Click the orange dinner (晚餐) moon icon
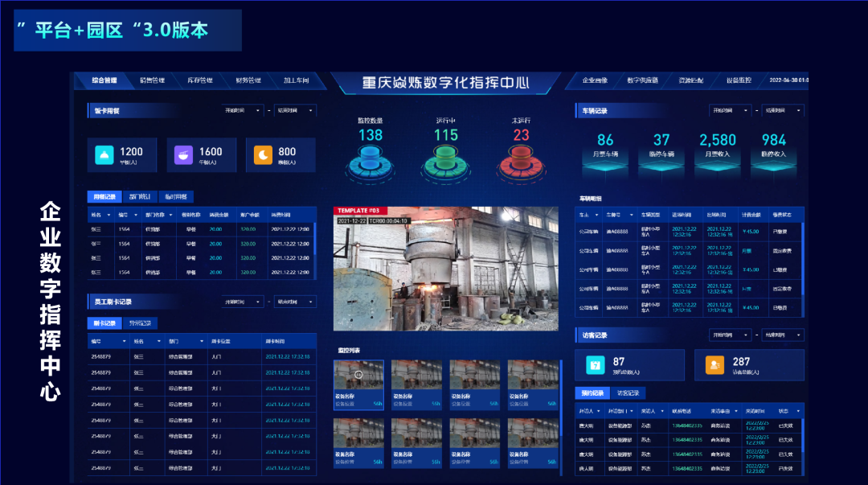 (x=264, y=155)
